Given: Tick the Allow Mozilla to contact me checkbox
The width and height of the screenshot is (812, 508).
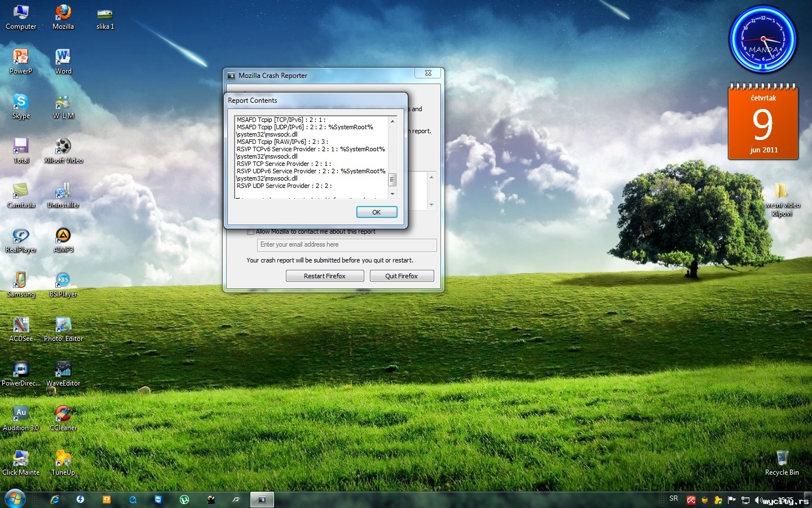Looking at the screenshot, I should coord(250,231).
